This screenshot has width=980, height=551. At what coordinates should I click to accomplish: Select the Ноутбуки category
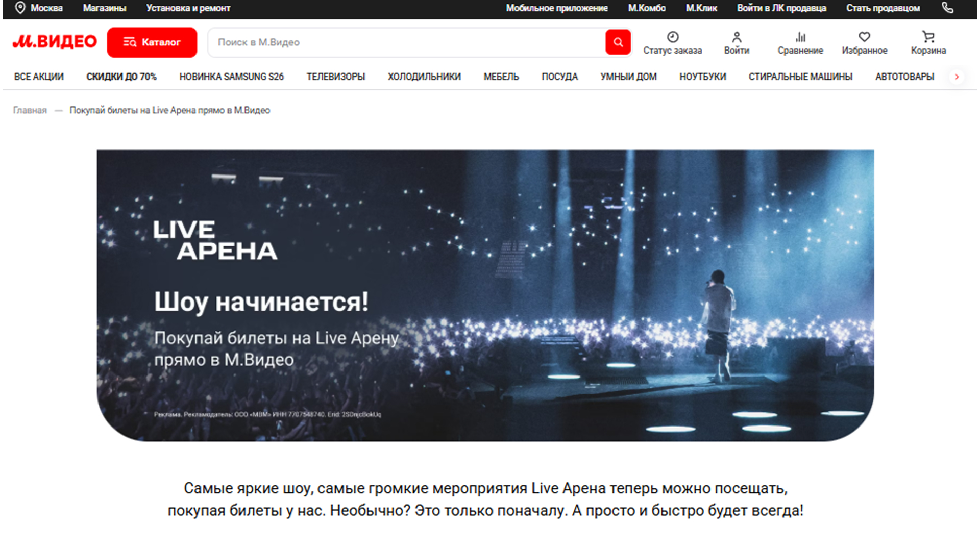(x=702, y=77)
